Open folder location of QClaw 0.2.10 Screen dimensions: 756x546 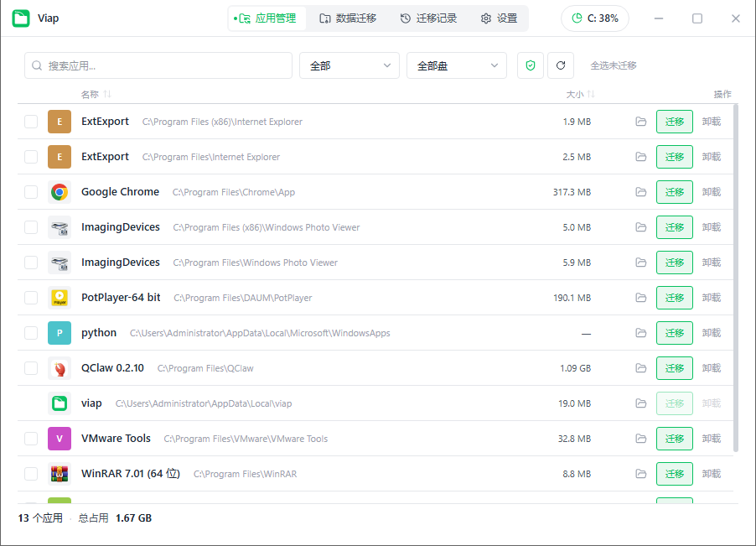(x=641, y=368)
